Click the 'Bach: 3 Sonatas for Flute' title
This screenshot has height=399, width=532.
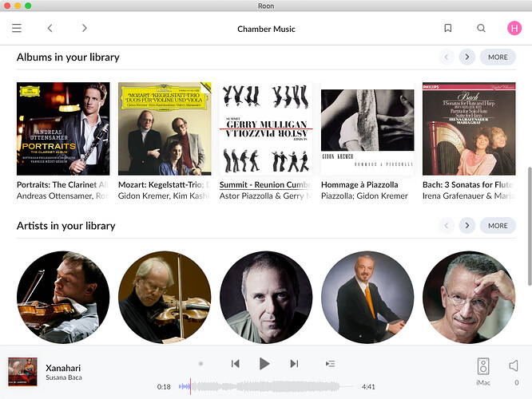(468, 185)
